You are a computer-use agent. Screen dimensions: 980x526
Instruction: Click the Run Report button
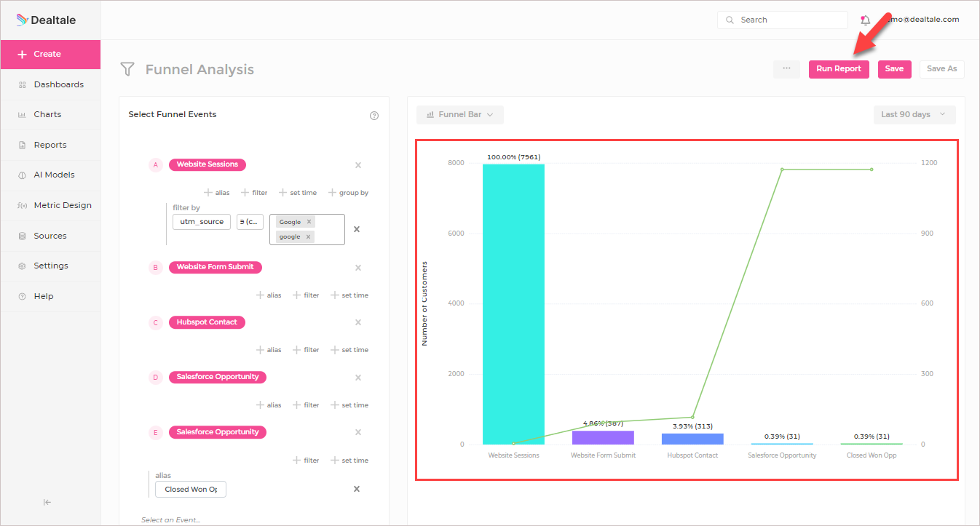click(x=839, y=69)
